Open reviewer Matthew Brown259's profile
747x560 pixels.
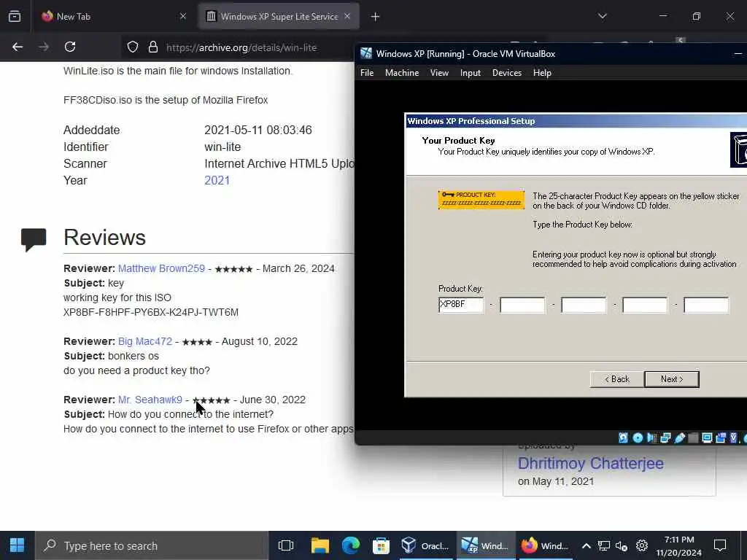(x=161, y=268)
